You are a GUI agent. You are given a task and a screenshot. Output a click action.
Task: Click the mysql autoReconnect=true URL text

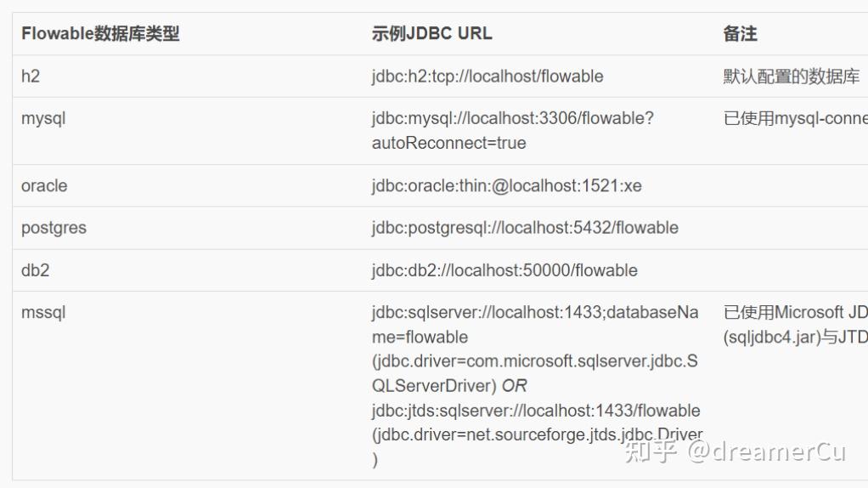pyautogui.click(x=448, y=144)
